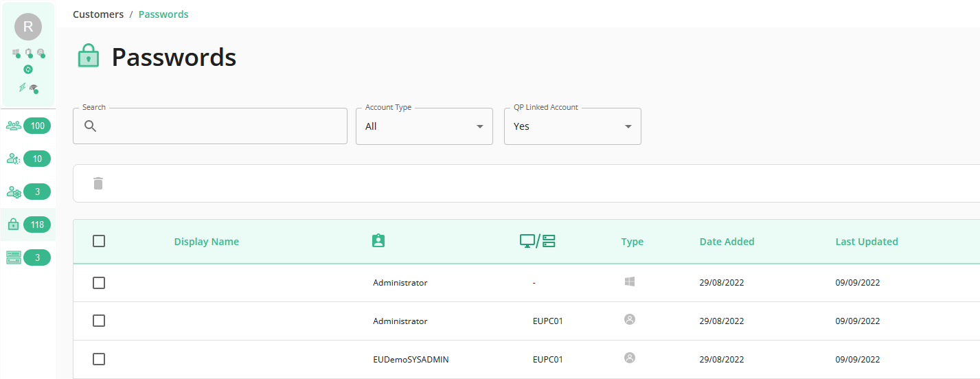Check the first Administrator row checkbox
This screenshot has width=980, height=379.
(x=99, y=283)
